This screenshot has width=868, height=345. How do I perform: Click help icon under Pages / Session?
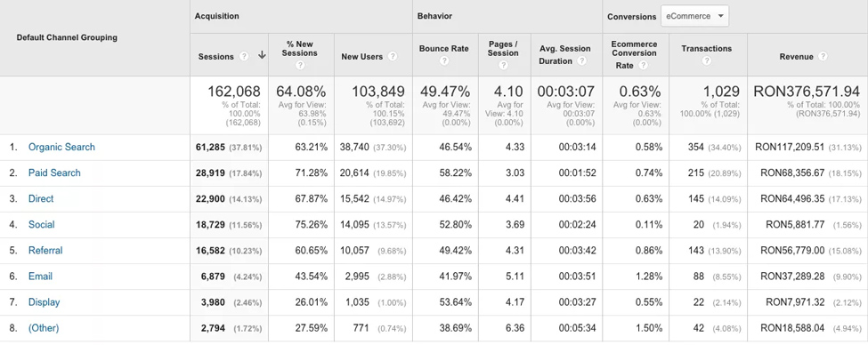pyautogui.click(x=503, y=65)
